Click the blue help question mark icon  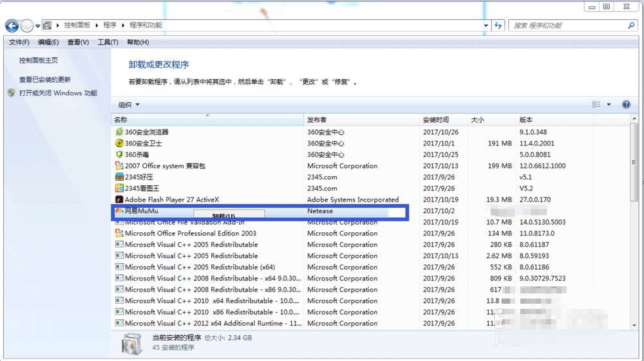coord(626,105)
